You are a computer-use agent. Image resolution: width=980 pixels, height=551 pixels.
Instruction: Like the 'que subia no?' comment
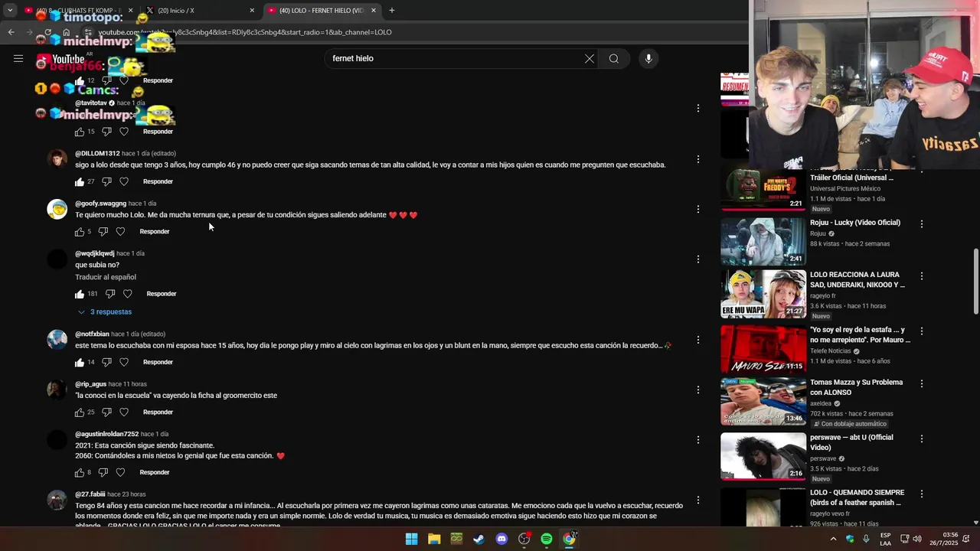80,294
